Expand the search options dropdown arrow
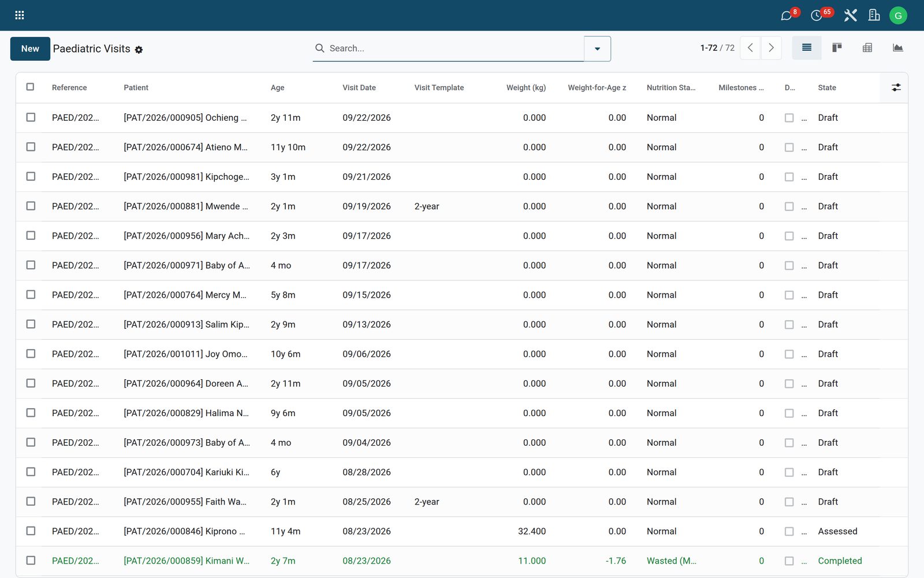Screen dimensions: 924x578 point(597,49)
